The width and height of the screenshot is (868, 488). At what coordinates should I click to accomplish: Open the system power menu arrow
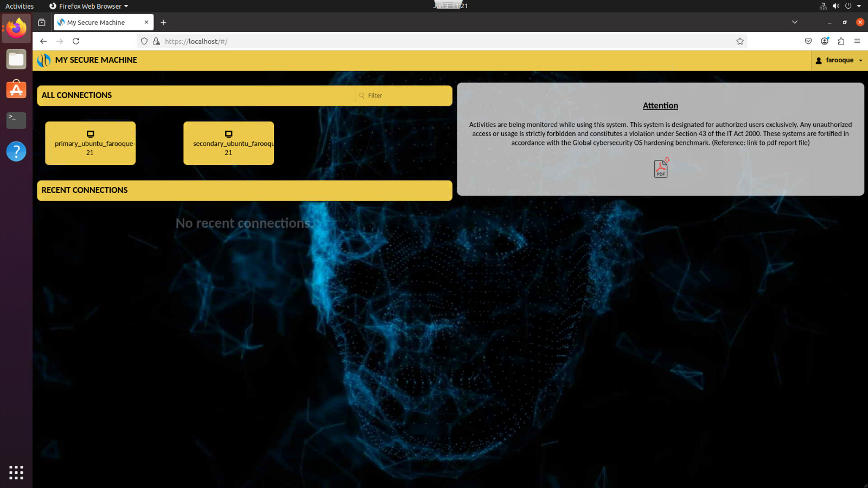click(859, 6)
